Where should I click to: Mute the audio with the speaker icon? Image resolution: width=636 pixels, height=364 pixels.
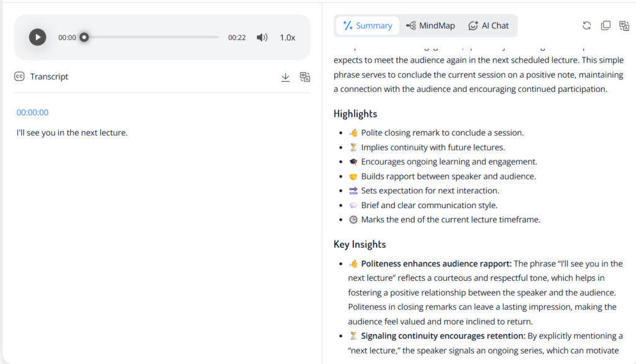[x=262, y=37]
